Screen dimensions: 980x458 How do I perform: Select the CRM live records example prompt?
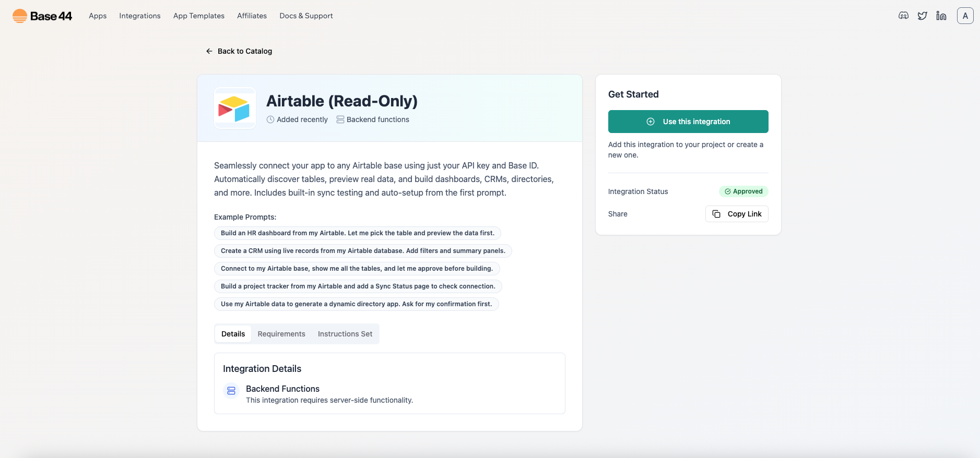tap(363, 251)
